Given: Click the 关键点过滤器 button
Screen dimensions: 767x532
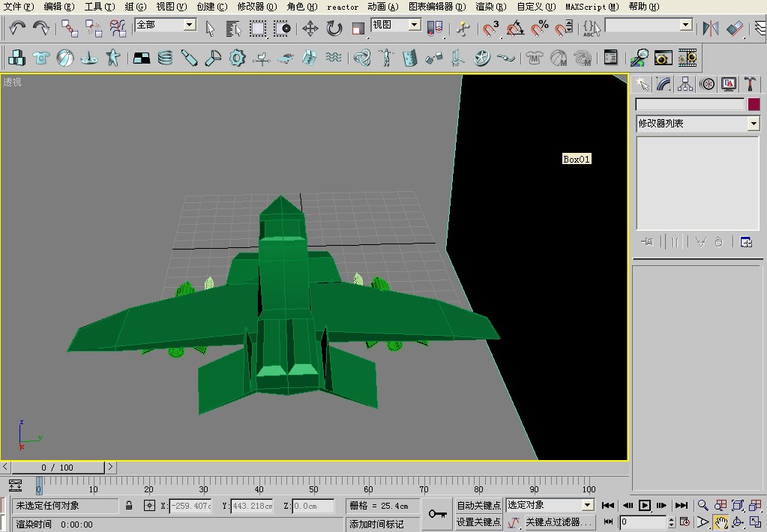Looking at the screenshot, I should pyautogui.click(x=559, y=522).
